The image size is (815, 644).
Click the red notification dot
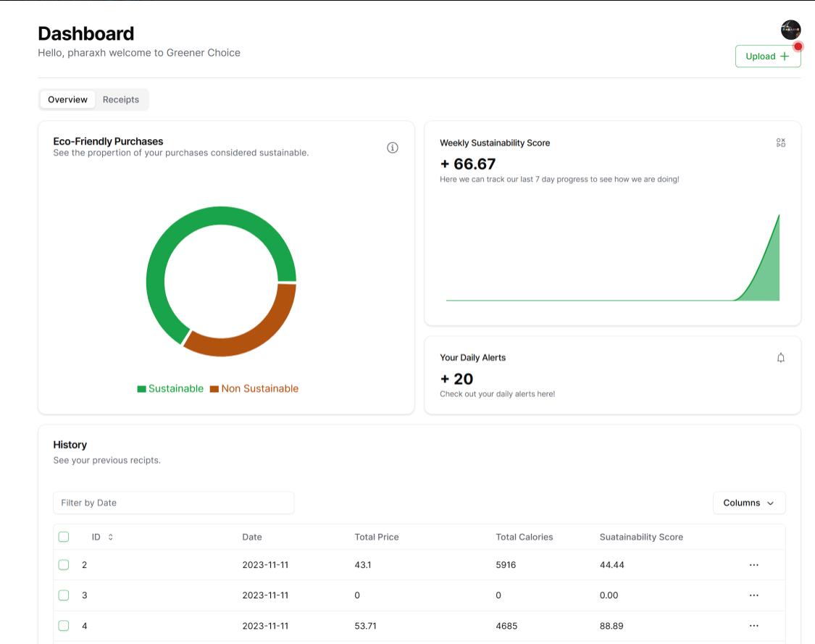pyautogui.click(x=798, y=47)
